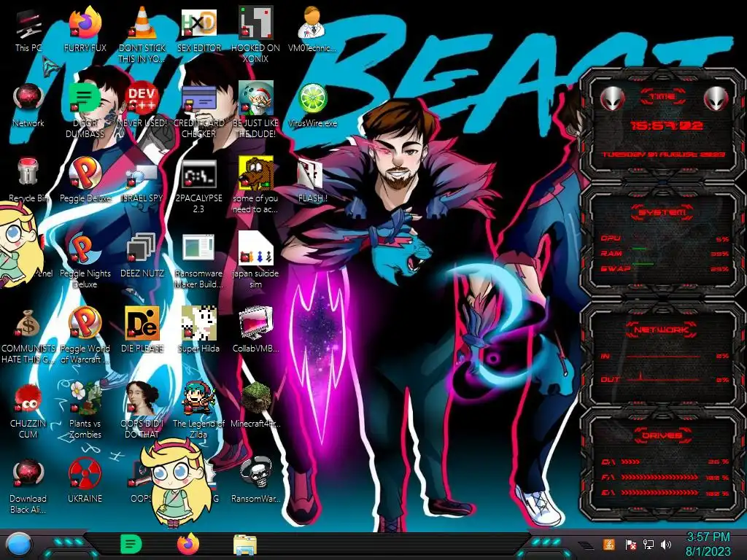Open the DEEZ NUTZ stacked windows icon
Image resolution: width=747 pixels, height=560 pixels.
[x=142, y=255]
